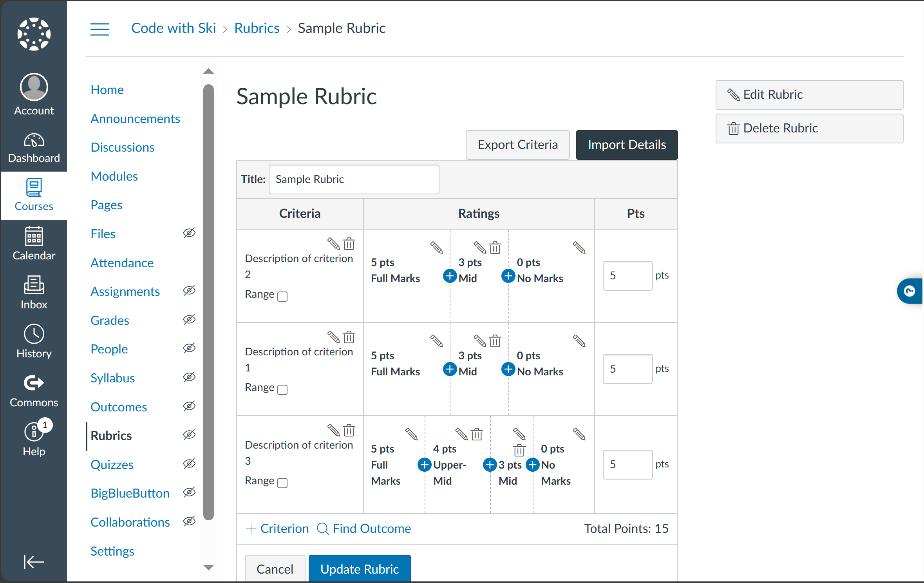
Task: Edit the 0 pts No Marks rating in criterion 1
Action: click(579, 341)
